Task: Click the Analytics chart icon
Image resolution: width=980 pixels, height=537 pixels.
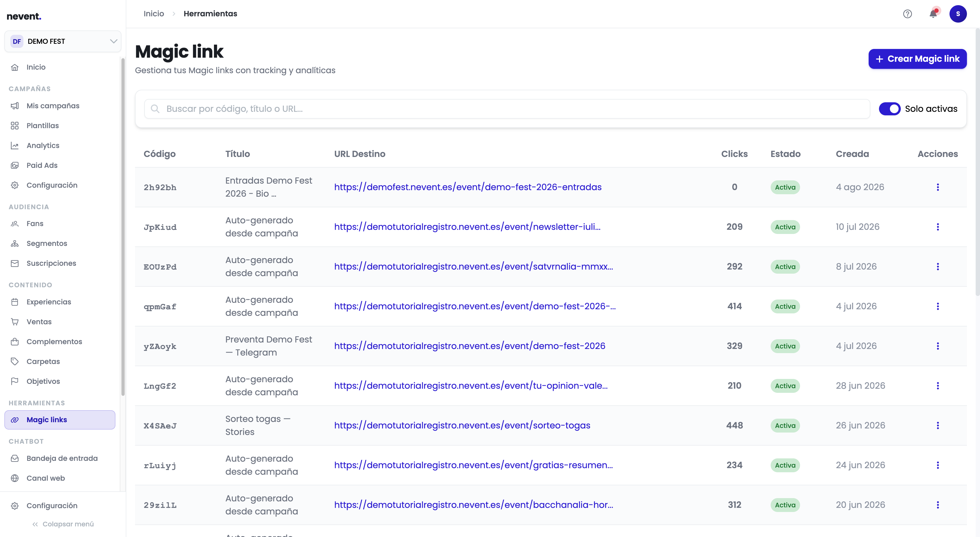Action: pos(15,146)
